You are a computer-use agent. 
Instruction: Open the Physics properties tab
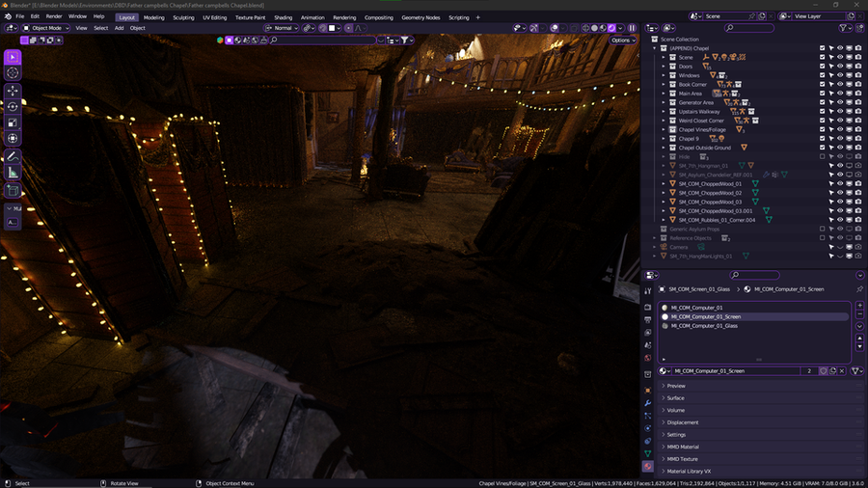(x=648, y=428)
